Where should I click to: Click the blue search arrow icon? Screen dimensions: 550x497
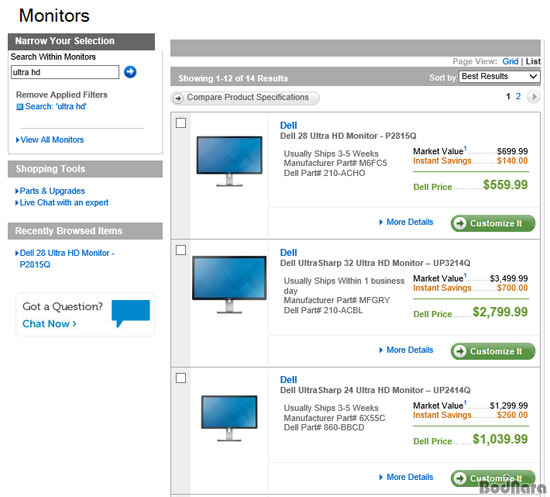pyautogui.click(x=130, y=72)
